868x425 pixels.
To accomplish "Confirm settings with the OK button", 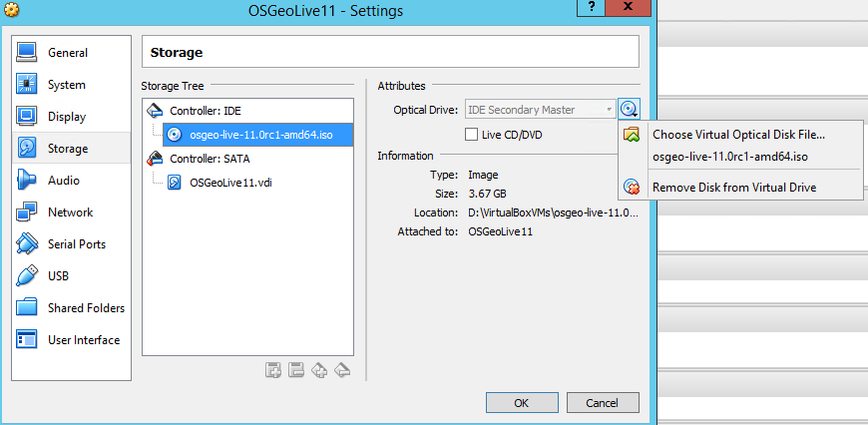I will [522, 403].
